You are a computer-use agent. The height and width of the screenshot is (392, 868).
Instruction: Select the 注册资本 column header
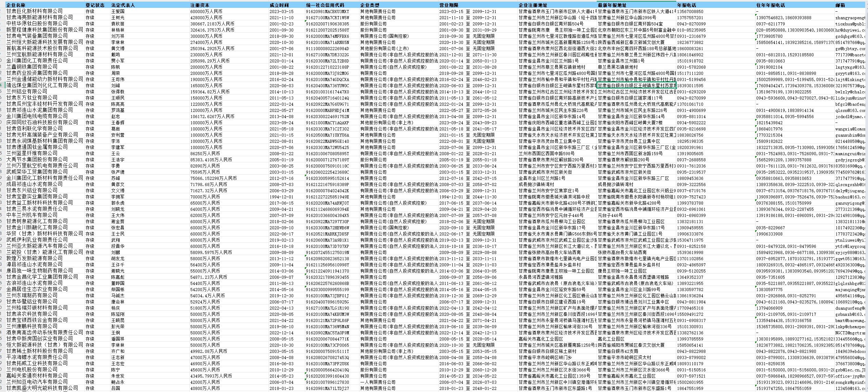pyautogui.click(x=200, y=5)
